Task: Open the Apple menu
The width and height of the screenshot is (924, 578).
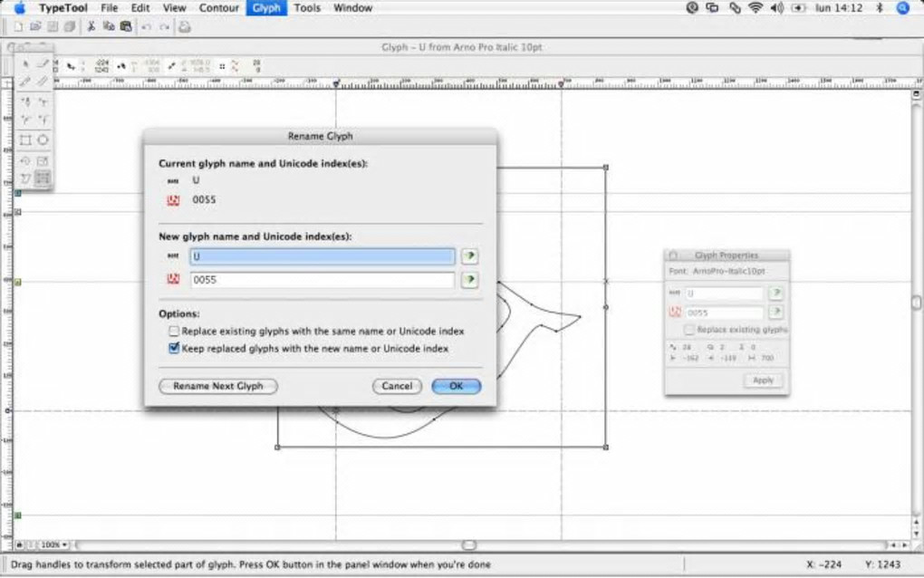Action: (20, 7)
